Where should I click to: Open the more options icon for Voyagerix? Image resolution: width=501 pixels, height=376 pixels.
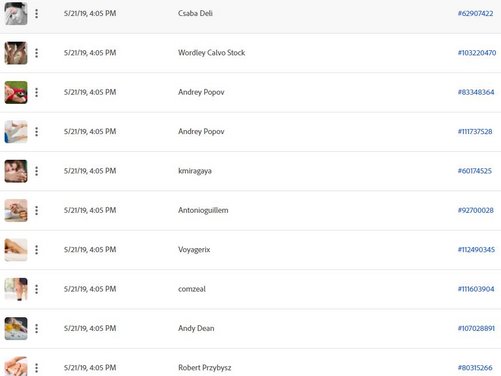[x=37, y=250]
